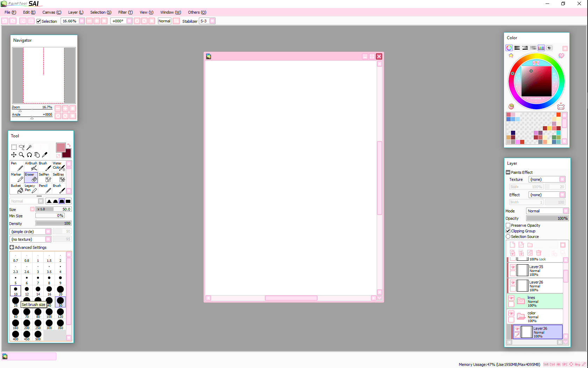The height and width of the screenshot is (368, 588).
Task: Collapse the Advanced Settings section
Action: [12, 247]
